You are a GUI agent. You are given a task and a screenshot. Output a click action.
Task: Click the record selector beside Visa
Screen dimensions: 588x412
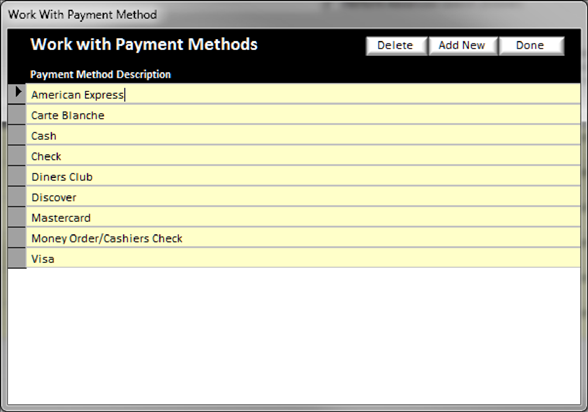pos(17,258)
